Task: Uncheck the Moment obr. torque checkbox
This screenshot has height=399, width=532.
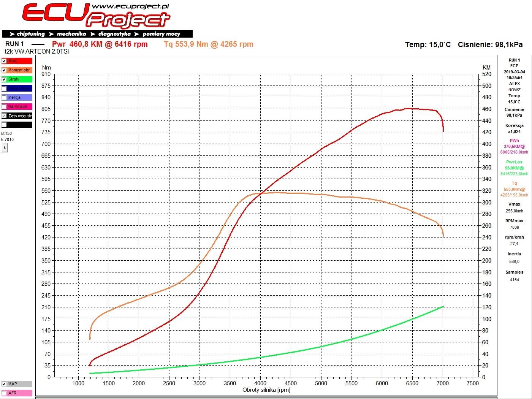Action: pos(4,70)
